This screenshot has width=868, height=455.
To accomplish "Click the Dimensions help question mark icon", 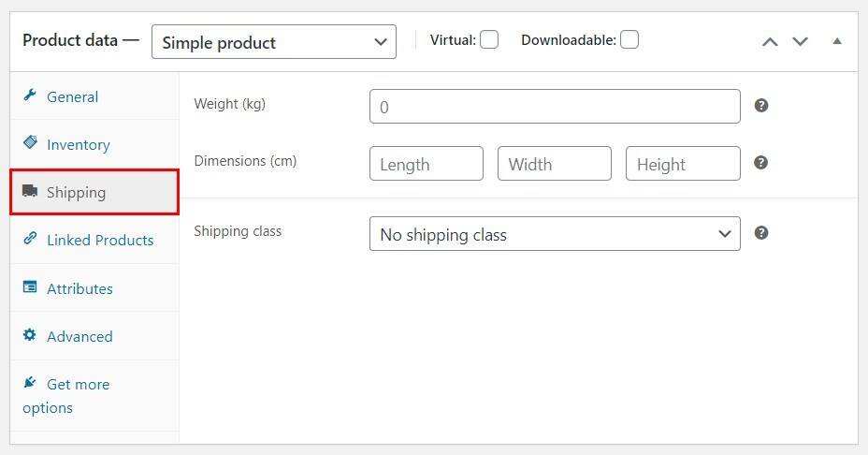I will pos(761,163).
